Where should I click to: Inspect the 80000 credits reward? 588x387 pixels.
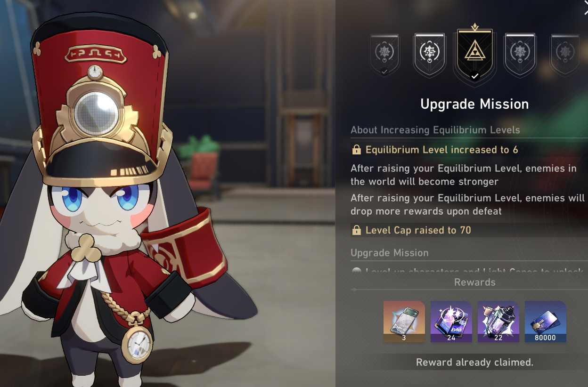pyautogui.click(x=546, y=322)
